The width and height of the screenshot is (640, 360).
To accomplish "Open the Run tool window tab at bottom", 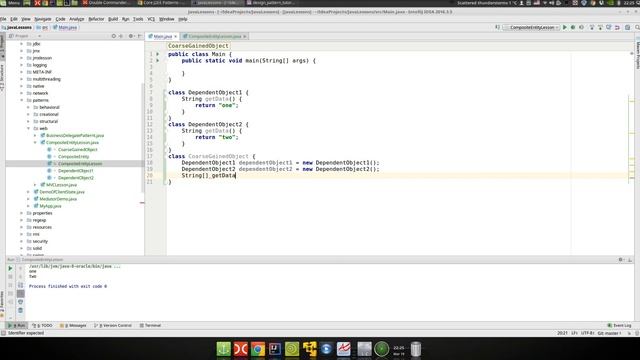I will click(17, 325).
